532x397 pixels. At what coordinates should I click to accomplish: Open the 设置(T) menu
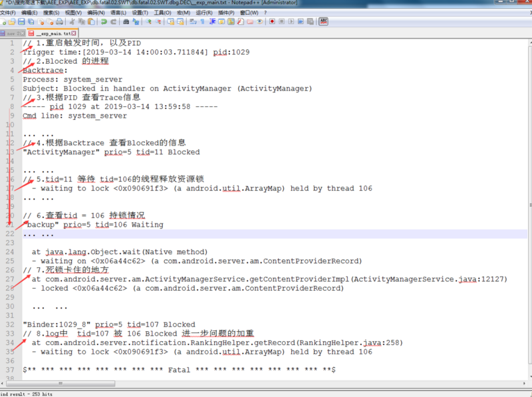pos(140,13)
